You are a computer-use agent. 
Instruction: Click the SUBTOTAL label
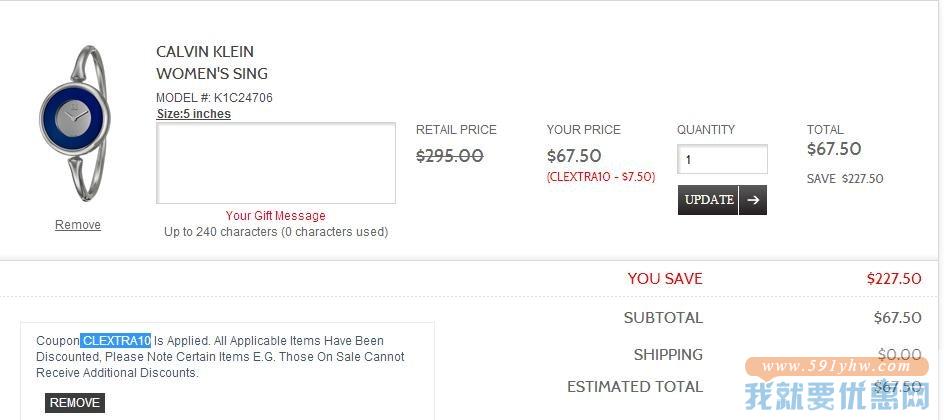pos(663,318)
